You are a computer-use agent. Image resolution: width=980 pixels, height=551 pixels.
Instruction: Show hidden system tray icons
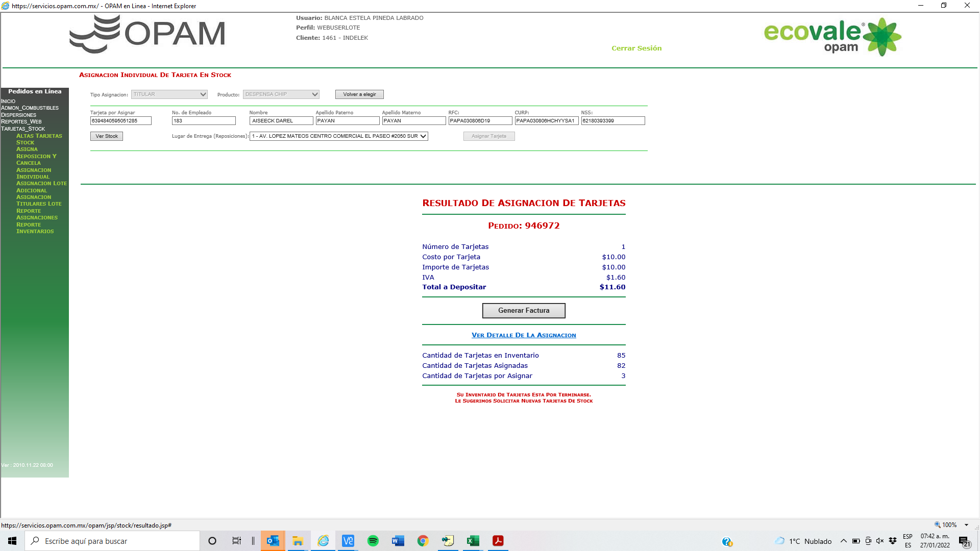(843, 541)
